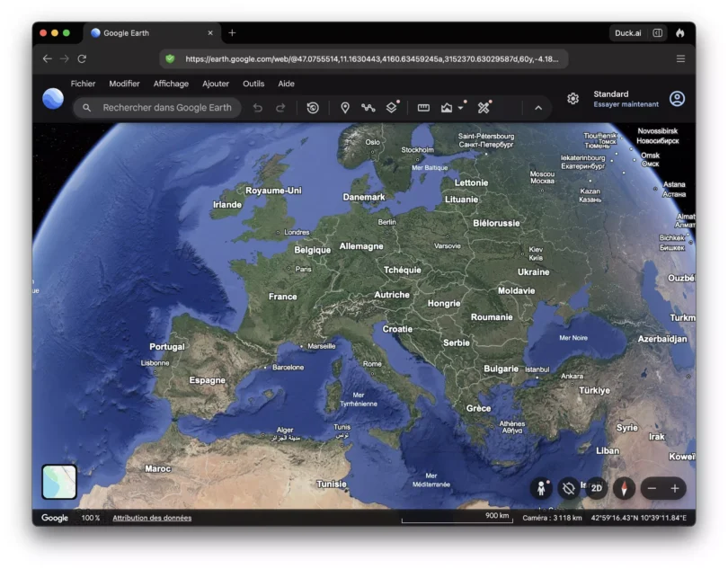The width and height of the screenshot is (728, 569).
Task: Click the redo arrow icon
Action: 280,108
